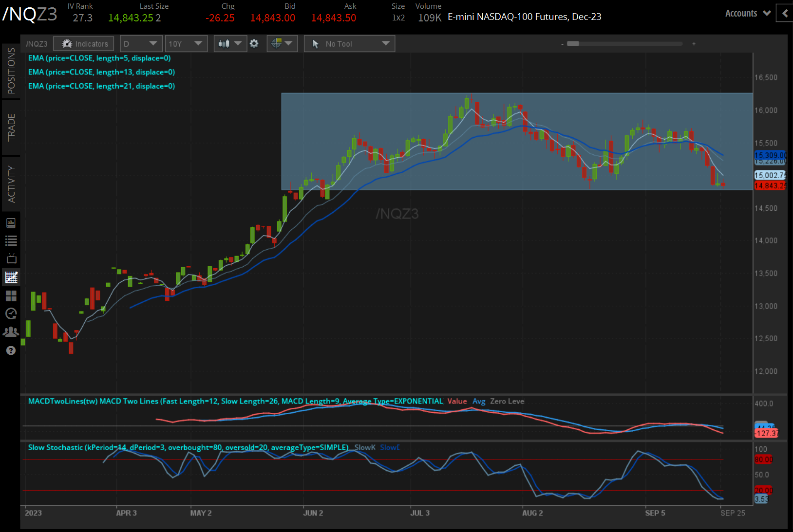Select the charts grid icon
793x532 pixels.
11,277
